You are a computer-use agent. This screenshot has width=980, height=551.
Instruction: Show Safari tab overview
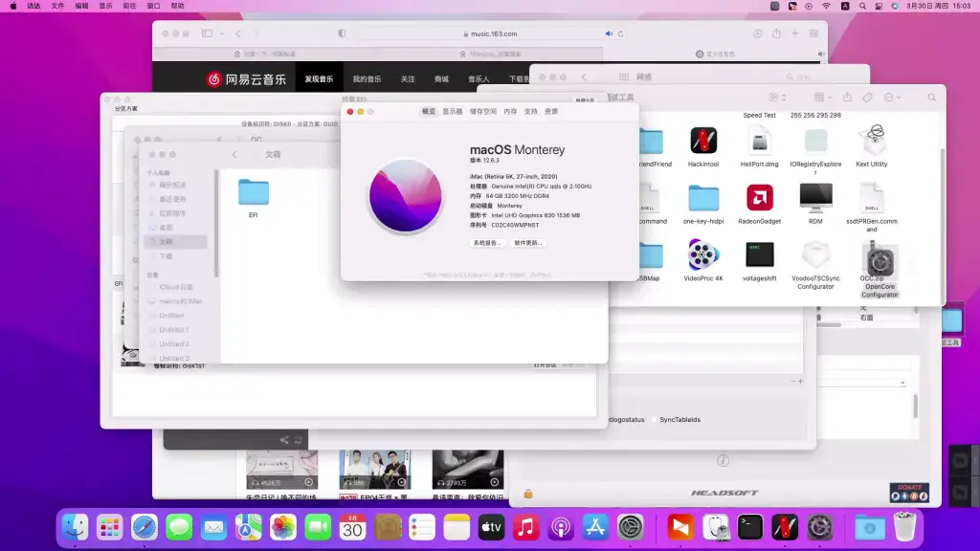point(813,33)
